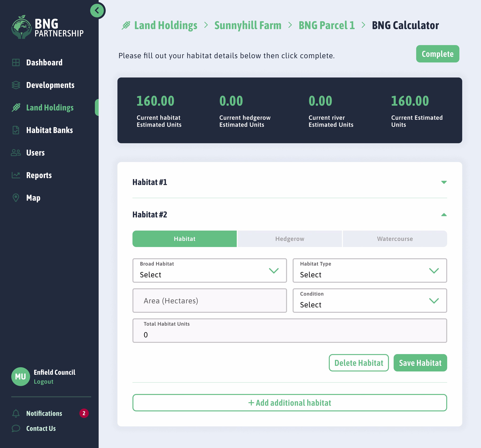Click the Users people icon
481x448 pixels.
tap(16, 153)
